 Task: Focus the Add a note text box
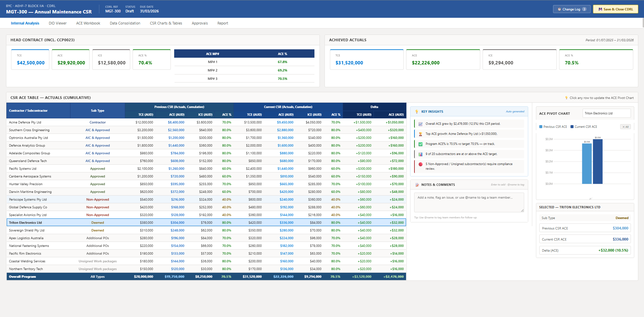(x=469, y=202)
